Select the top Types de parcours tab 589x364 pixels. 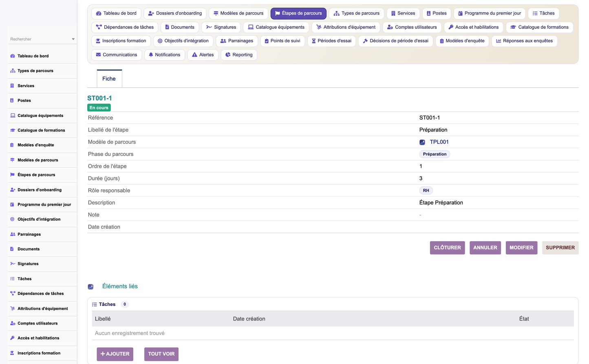356,13
